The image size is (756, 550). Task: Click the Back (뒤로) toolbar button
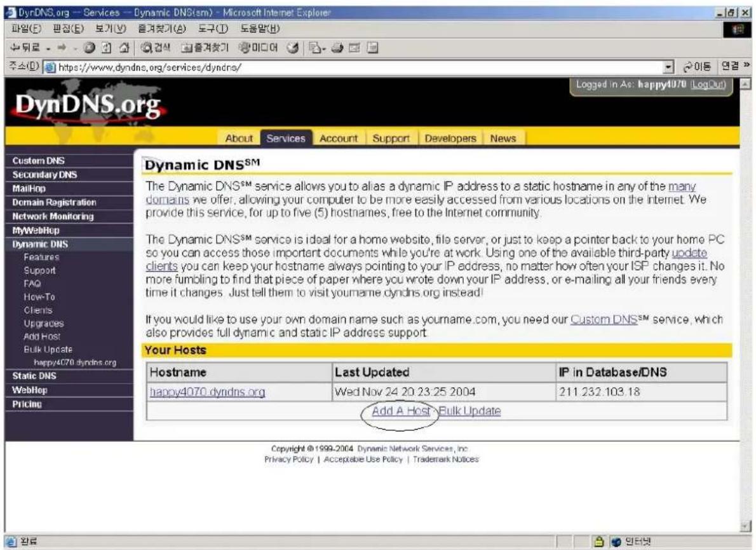click(25, 47)
